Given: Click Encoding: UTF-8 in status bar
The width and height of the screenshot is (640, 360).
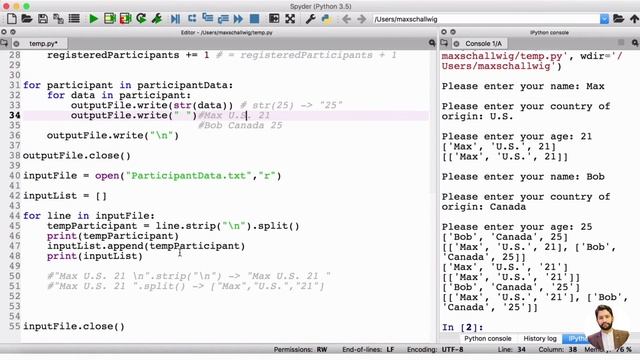Looking at the screenshot, I should coord(435,350).
